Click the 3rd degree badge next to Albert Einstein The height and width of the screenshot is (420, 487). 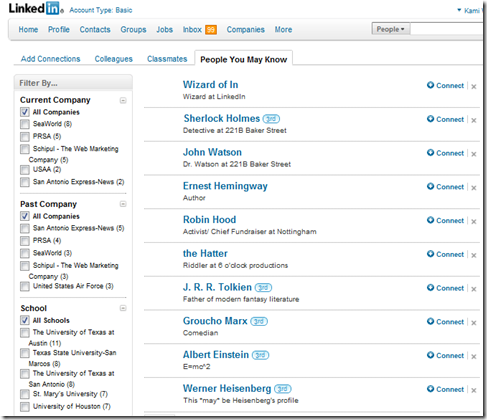click(x=260, y=355)
